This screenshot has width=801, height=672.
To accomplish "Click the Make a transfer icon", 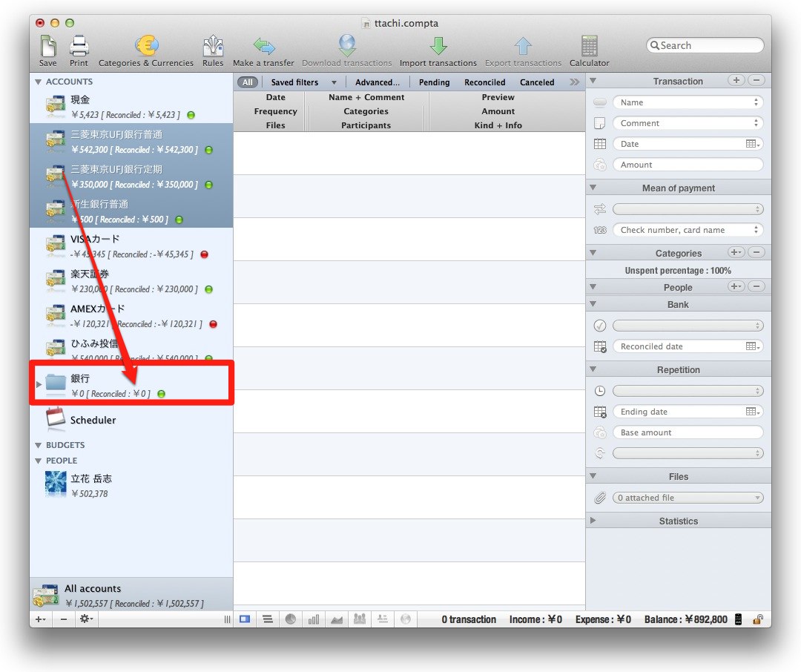I will point(263,47).
